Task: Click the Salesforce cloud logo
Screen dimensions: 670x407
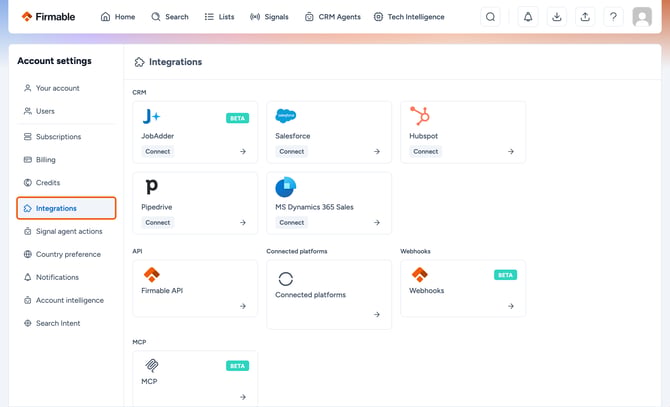Action: [x=285, y=115]
